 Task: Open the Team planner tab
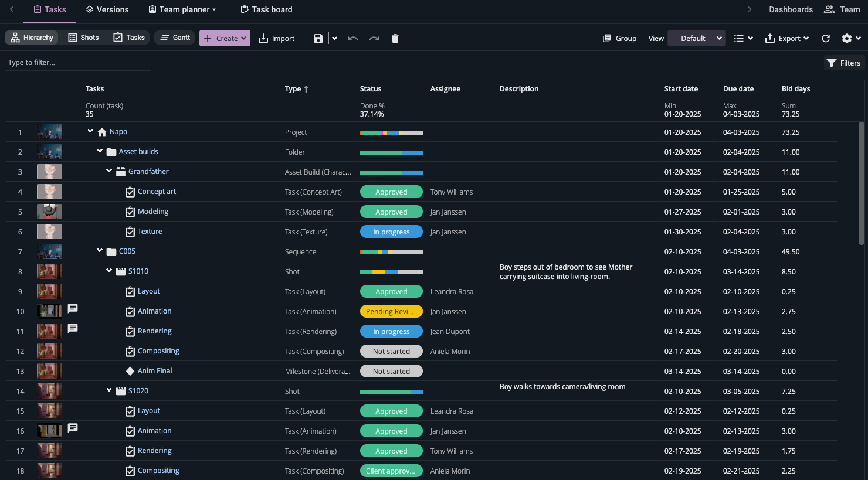(182, 9)
